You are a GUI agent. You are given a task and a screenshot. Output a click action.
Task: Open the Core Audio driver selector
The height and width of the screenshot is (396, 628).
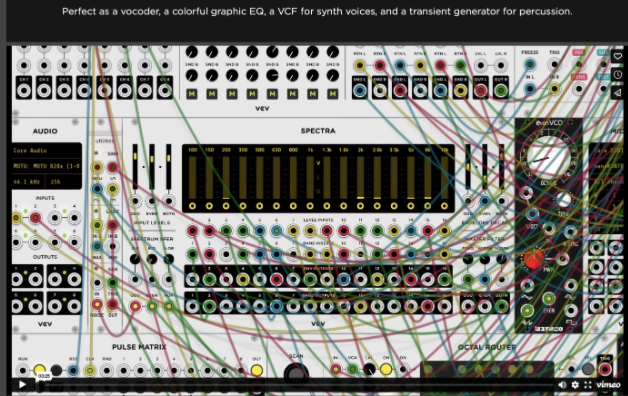click(x=46, y=151)
